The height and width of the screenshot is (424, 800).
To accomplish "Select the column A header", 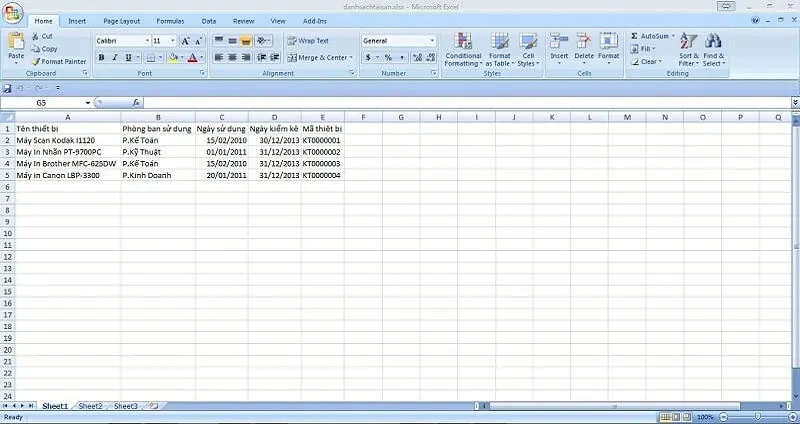I will pyautogui.click(x=67, y=117).
